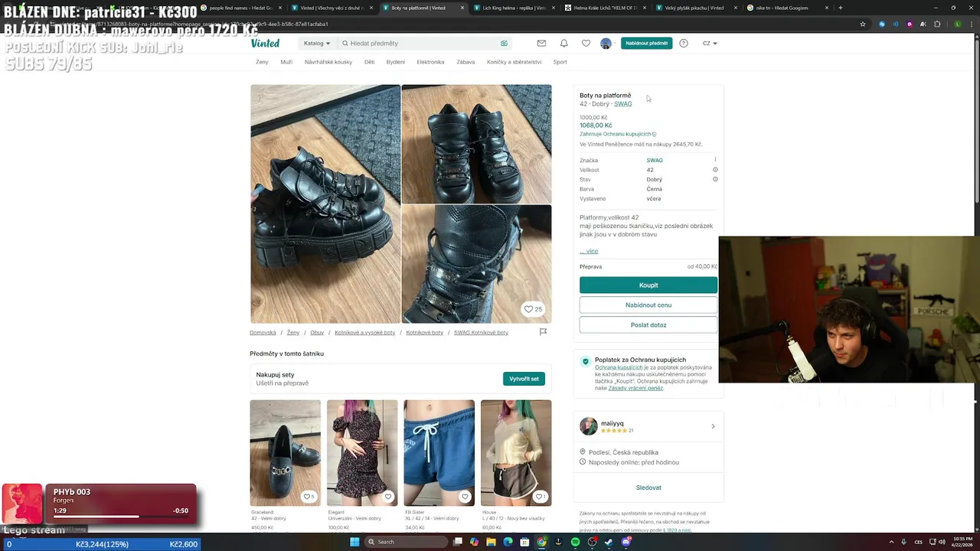
Task: Switch to the Lich King helma browser tab
Action: 514,8
